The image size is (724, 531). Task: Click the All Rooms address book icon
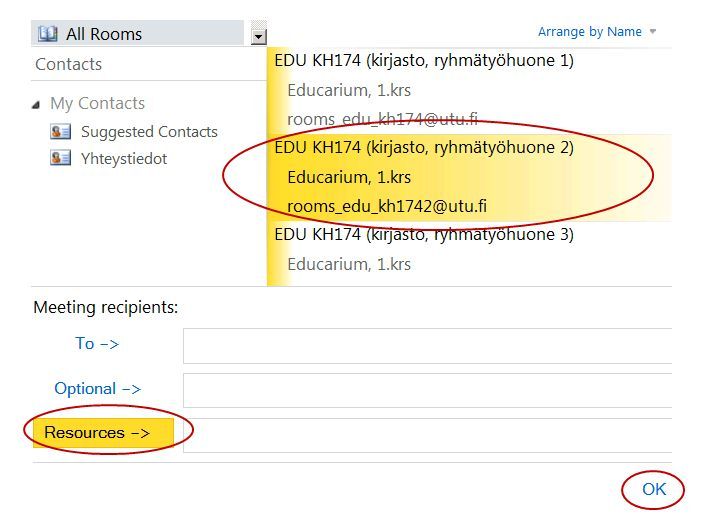click(48, 34)
